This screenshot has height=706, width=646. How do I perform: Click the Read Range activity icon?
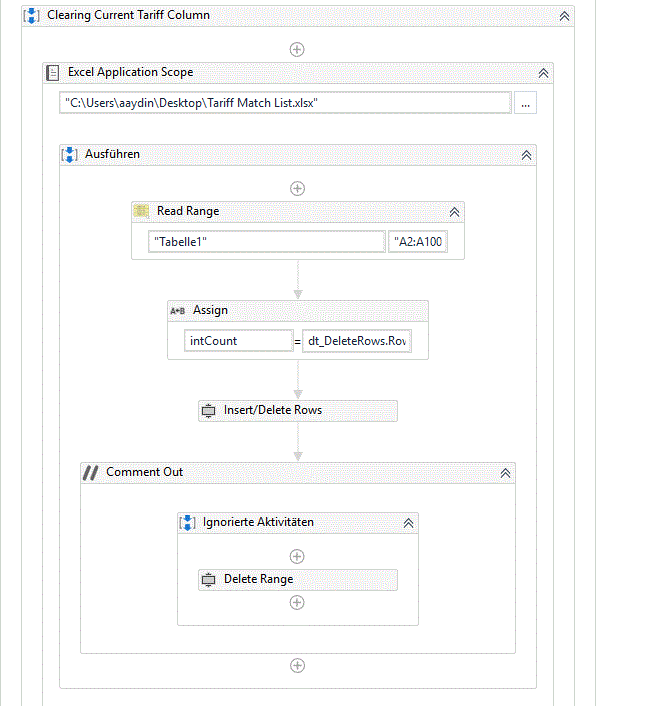point(141,211)
